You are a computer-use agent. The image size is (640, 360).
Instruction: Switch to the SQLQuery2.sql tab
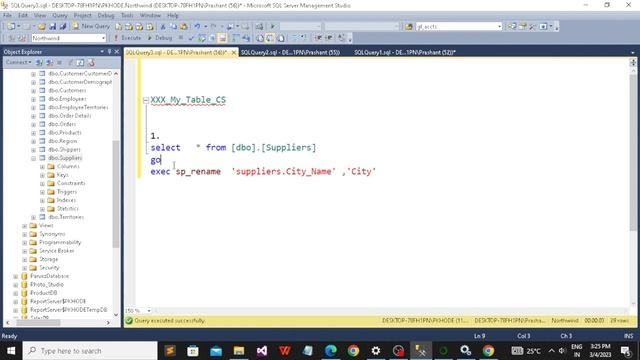290,52
